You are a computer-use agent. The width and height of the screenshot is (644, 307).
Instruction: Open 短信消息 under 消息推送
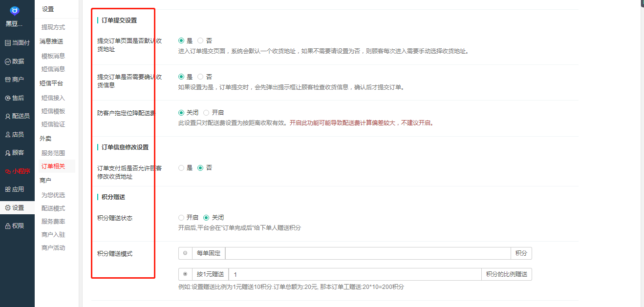click(x=53, y=69)
